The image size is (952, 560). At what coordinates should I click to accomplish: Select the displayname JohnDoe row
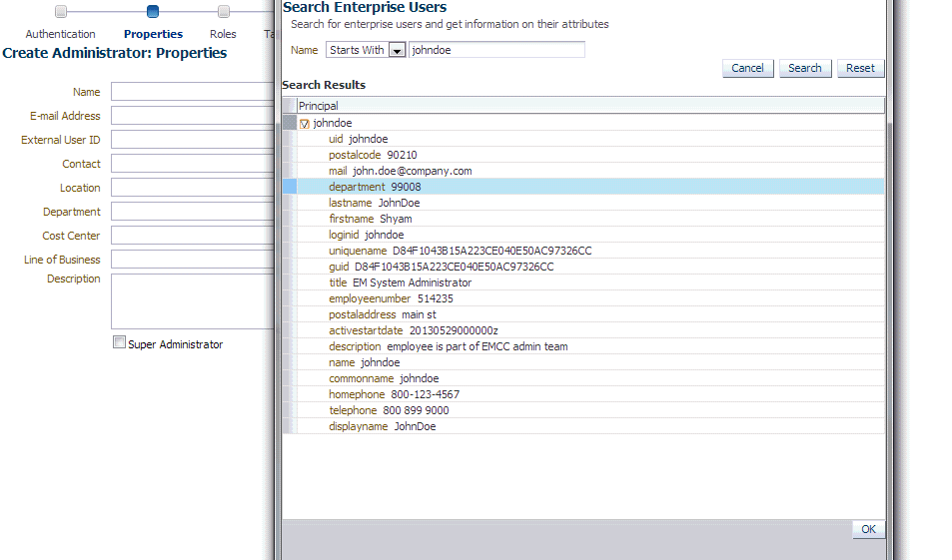pyautogui.click(x=590, y=426)
